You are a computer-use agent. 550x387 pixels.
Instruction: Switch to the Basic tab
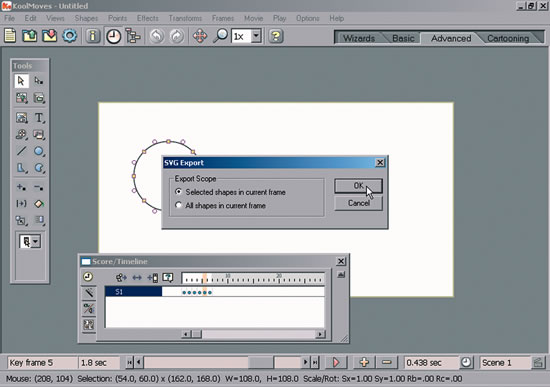(x=403, y=38)
